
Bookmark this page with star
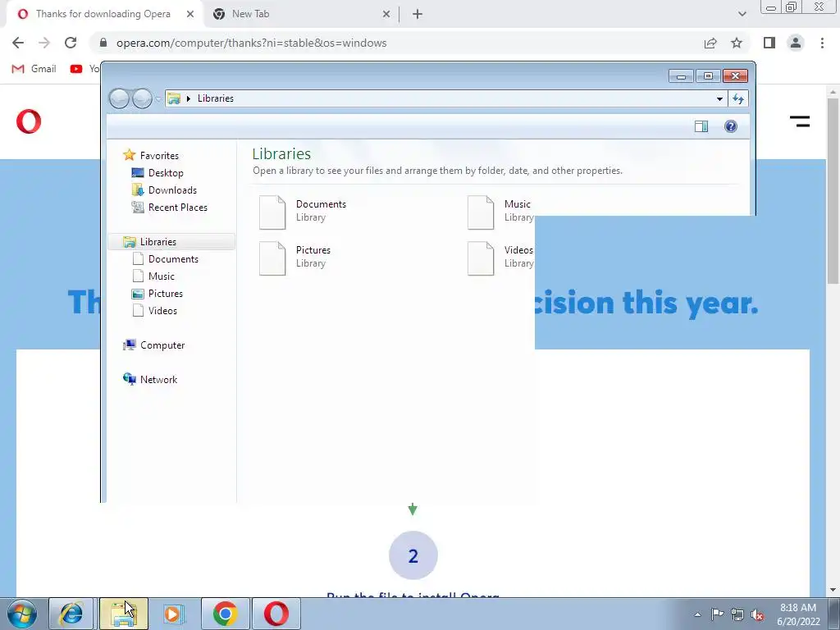[737, 43]
